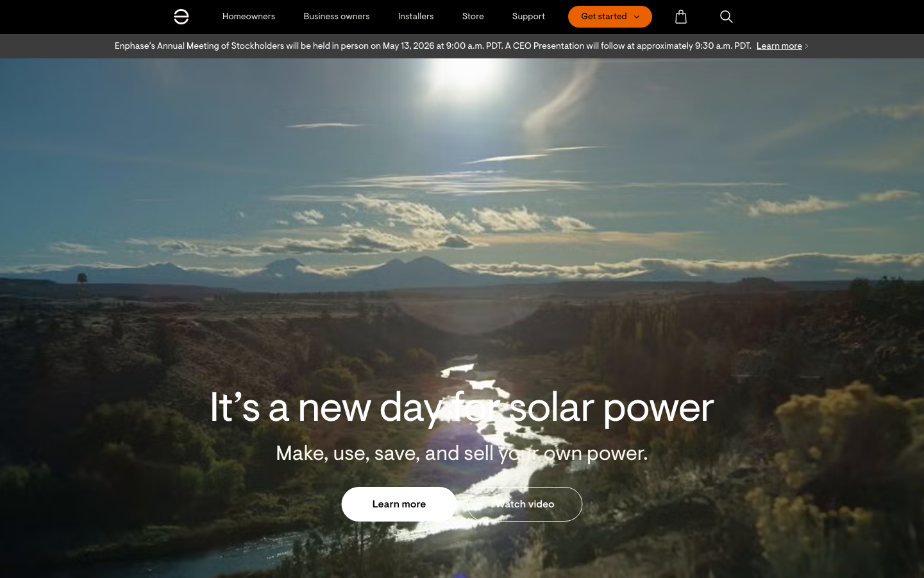Click the sun in the hero background video
924x578 pixels.
(467, 74)
